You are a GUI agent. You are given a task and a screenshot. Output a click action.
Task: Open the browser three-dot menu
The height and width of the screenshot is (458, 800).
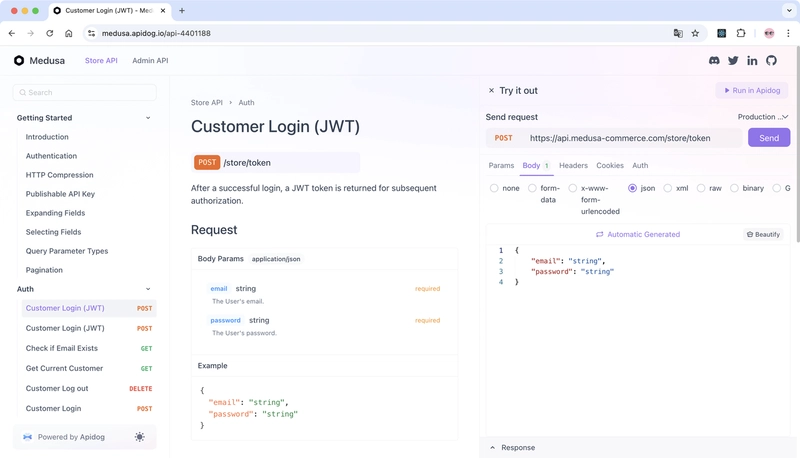point(788,33)
